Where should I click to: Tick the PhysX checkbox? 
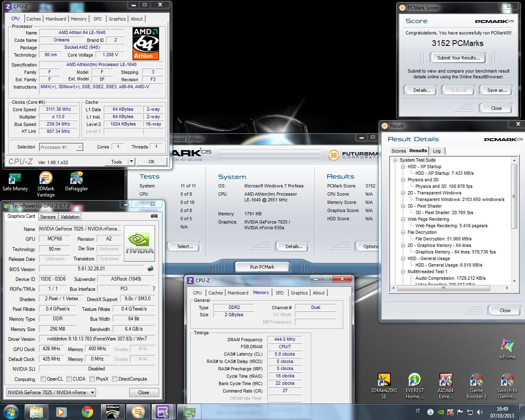[x=92, y=379]
